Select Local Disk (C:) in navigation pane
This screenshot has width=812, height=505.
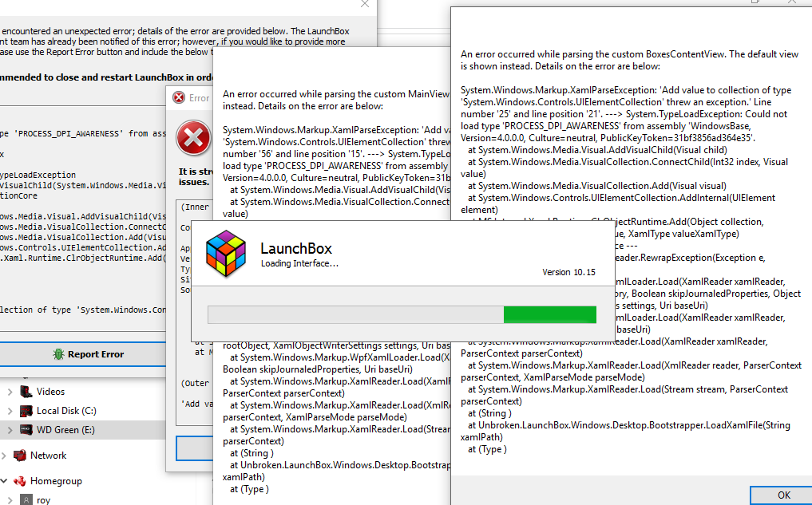[x=66, y=411]
